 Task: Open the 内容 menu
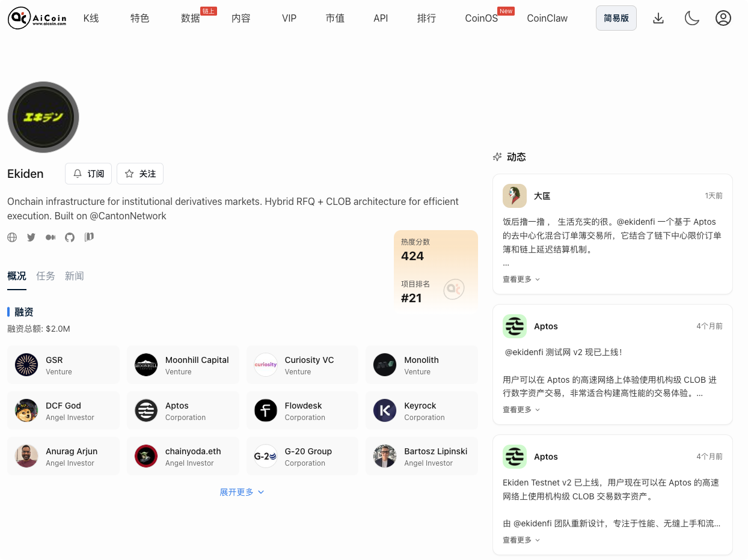[241, 18]
